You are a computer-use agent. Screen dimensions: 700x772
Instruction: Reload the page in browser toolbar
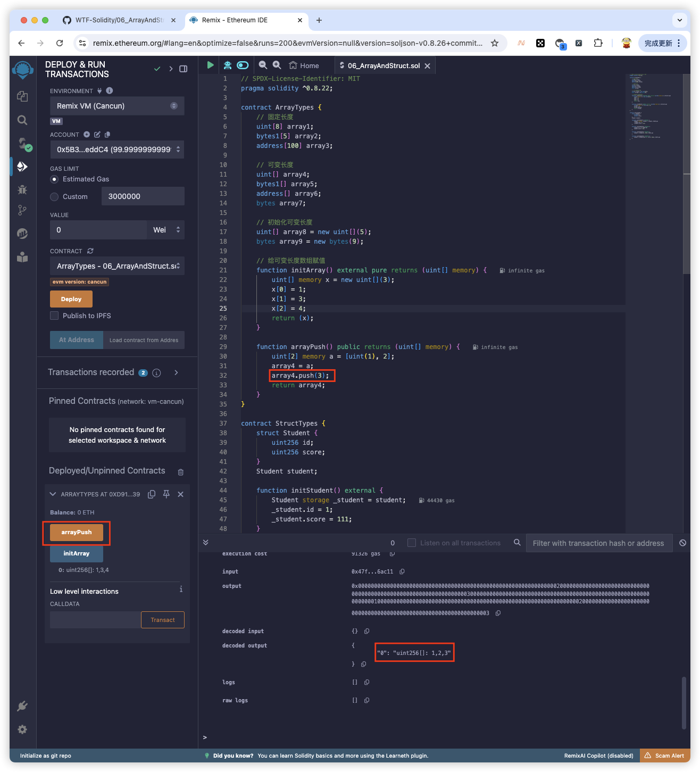click(60, 43)
